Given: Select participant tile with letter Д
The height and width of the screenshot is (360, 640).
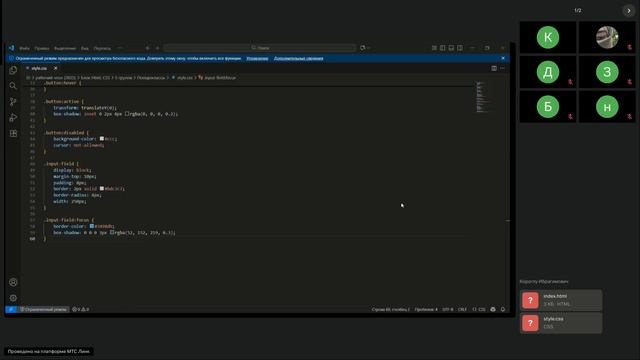Looking at the screenshot, I should click(548, 72).
